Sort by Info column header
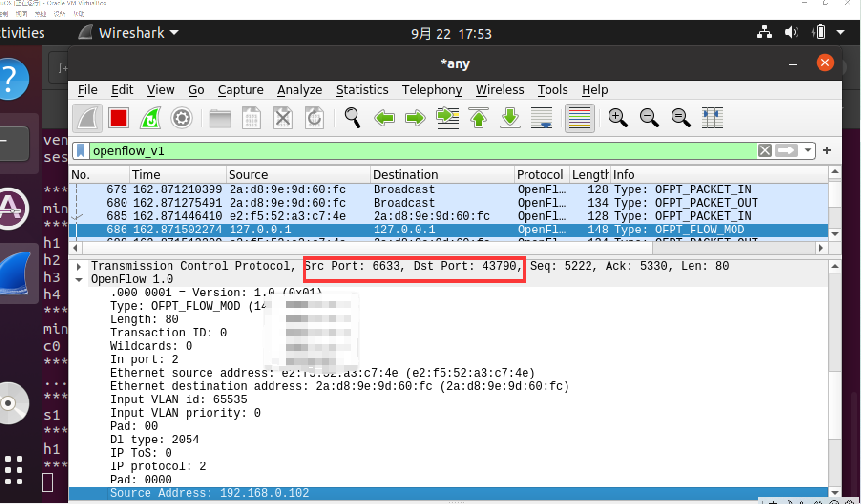The image size is (861, 504). 719,175
